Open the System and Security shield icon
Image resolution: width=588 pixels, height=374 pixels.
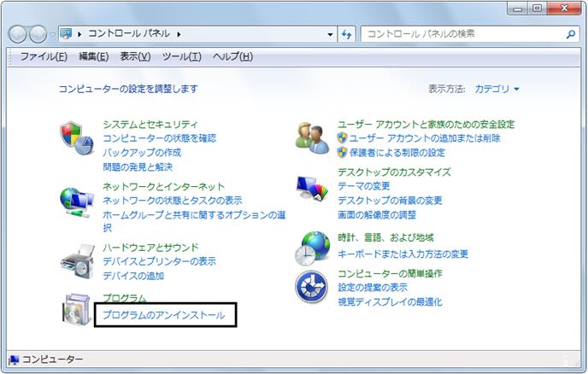click(x=77, y=138)
